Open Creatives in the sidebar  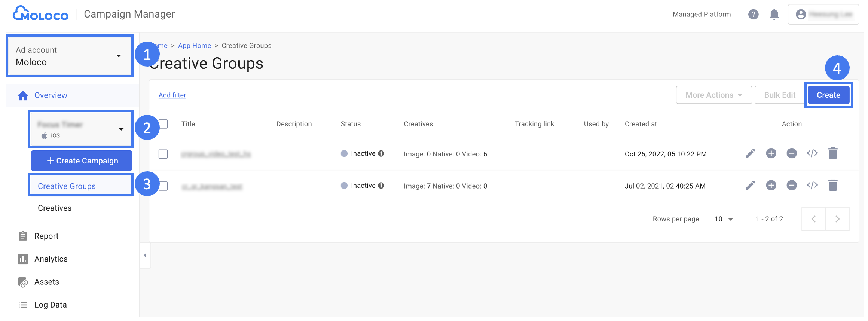pos(55,208)
